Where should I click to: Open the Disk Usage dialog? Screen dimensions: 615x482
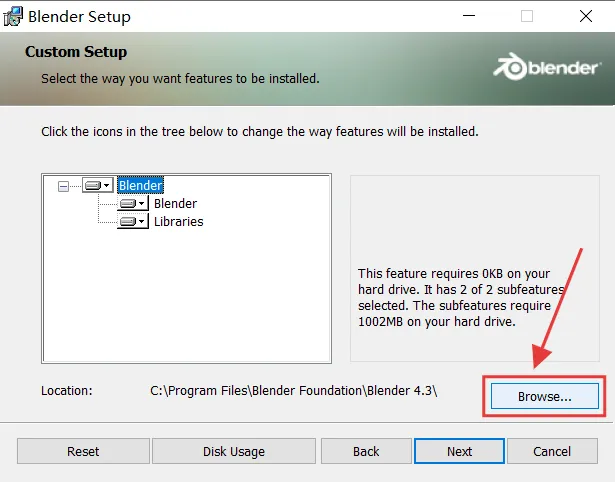[234, 451]
